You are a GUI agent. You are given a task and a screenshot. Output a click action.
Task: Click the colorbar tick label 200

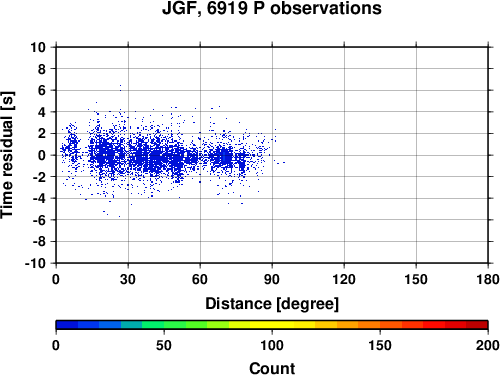[x=488, y=345]
